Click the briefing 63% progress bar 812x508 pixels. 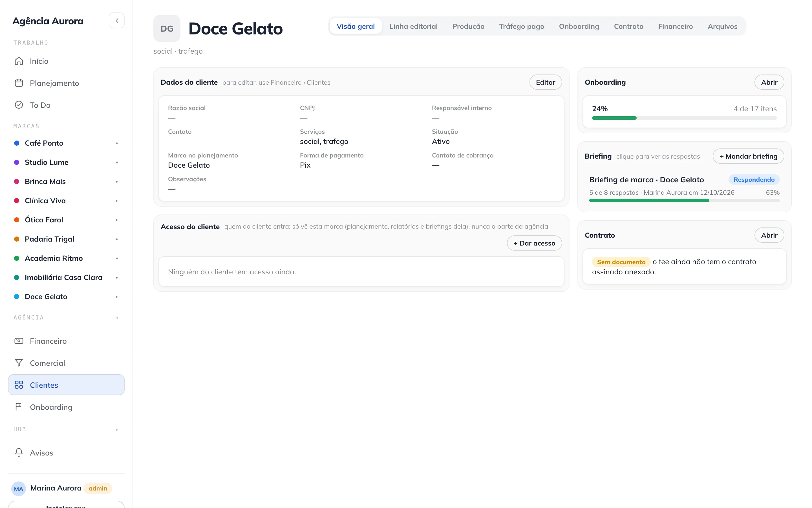pyautogui.click(x=684, y=200)
